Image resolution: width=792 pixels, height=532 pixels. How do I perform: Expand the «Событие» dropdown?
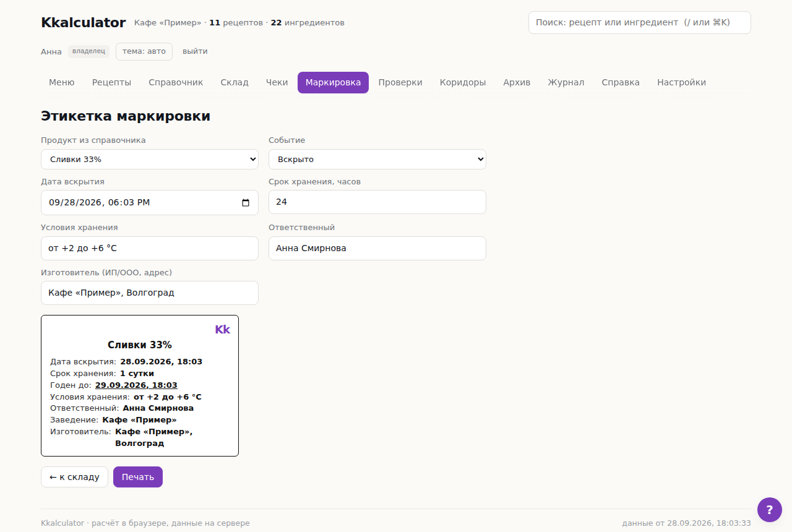tap(377, 159)
